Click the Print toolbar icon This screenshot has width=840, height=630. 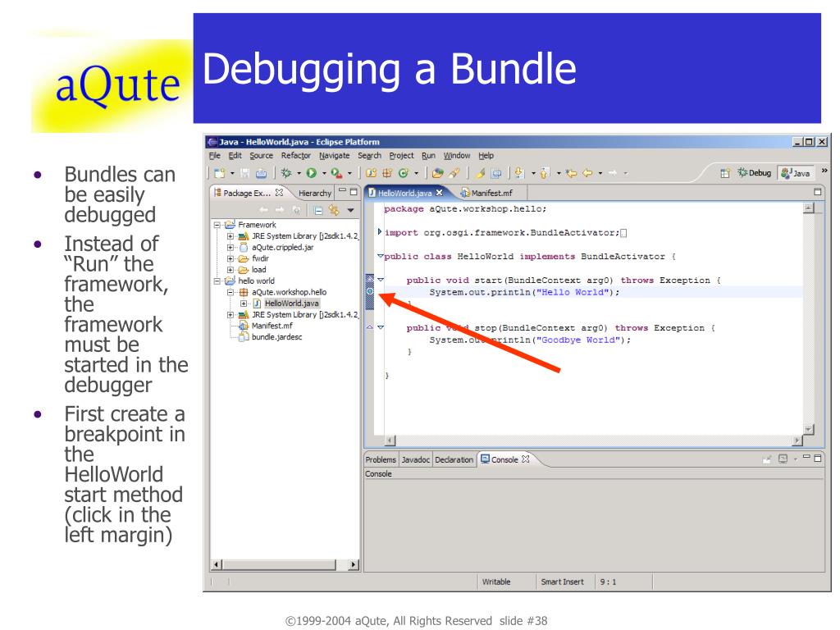262,173
